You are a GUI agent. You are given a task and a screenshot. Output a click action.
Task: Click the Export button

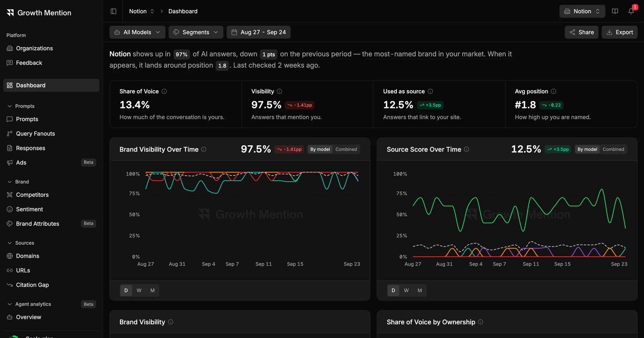tap(620, 32)
